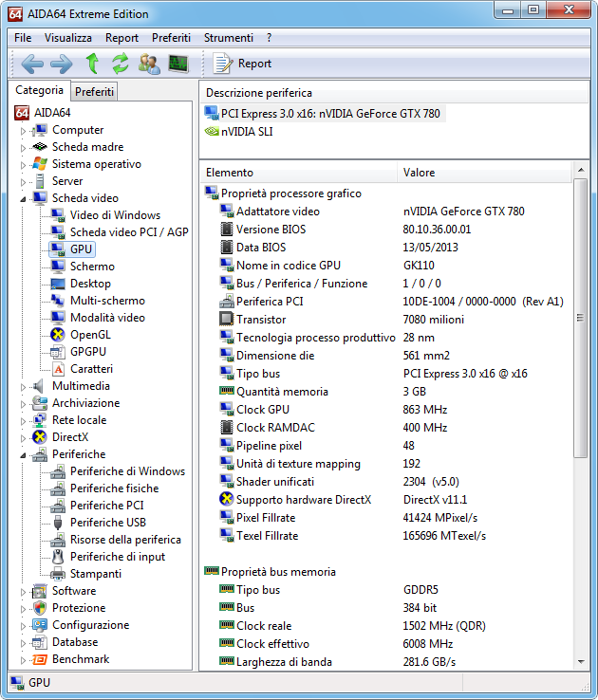598x700 pixels.
Task: Click the Quantità memoria RAM icon
Action: [227, 391]
